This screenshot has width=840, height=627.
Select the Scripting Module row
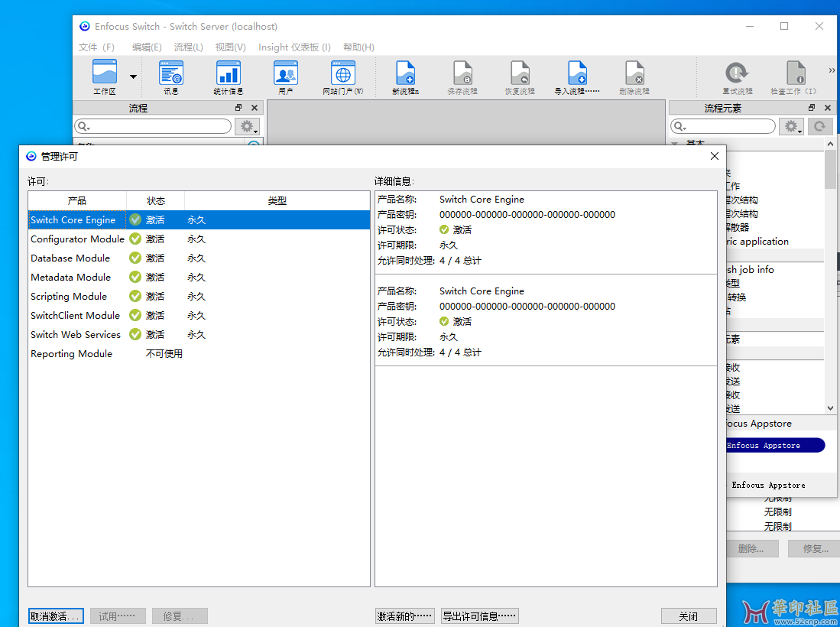pos(199,297)
